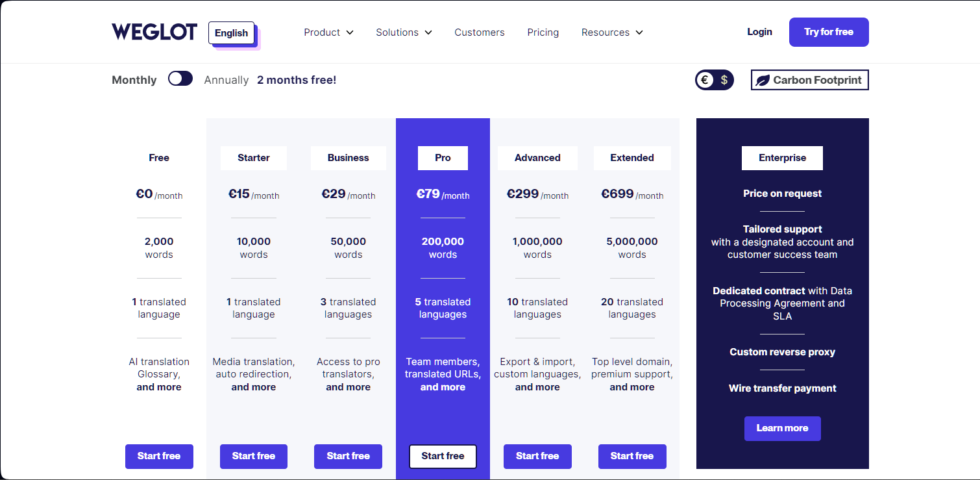Click the Annually billing label
The height and width of the screenshot is (480, 980).
(227, 80)
